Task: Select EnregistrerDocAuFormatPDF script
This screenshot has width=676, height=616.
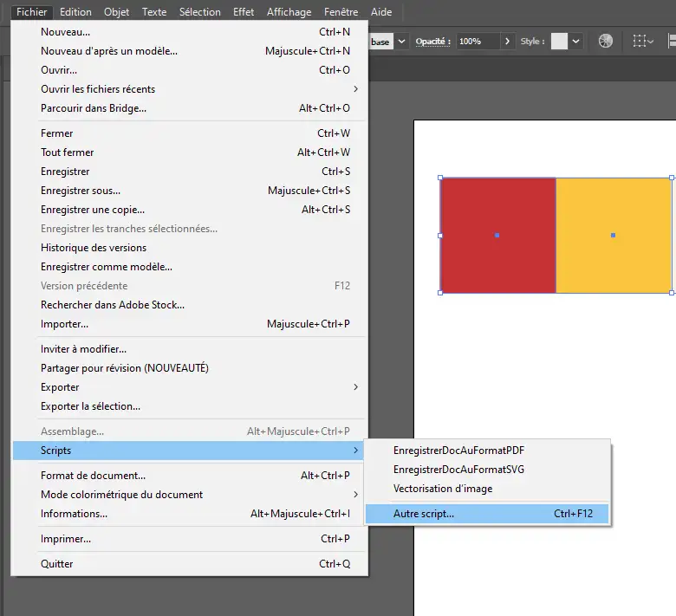Action: click(458, 451)
